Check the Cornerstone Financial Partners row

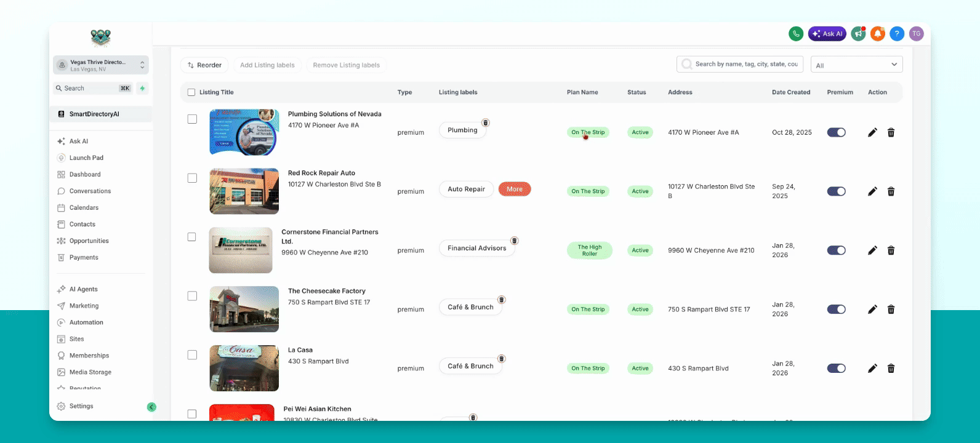[x=192, y=237]
